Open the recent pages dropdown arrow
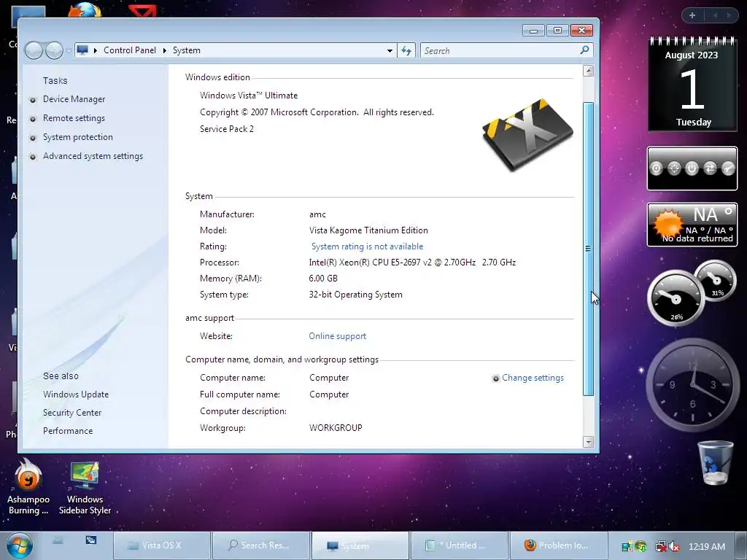The image size is (747, 560). pos(69,50)
